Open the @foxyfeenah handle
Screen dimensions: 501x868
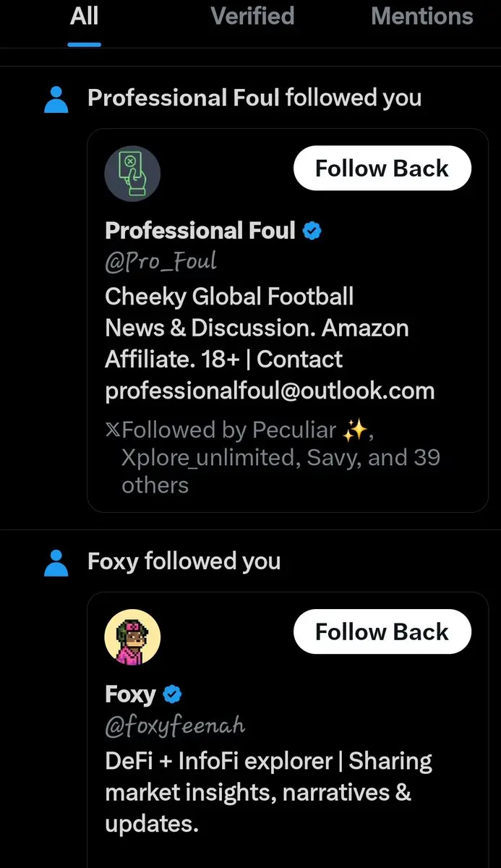175,725
